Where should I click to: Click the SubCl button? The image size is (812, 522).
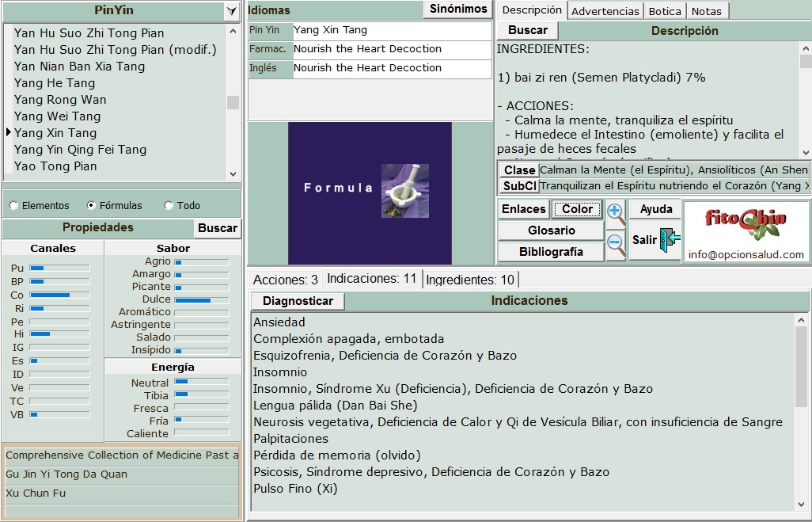coord(519,185)
